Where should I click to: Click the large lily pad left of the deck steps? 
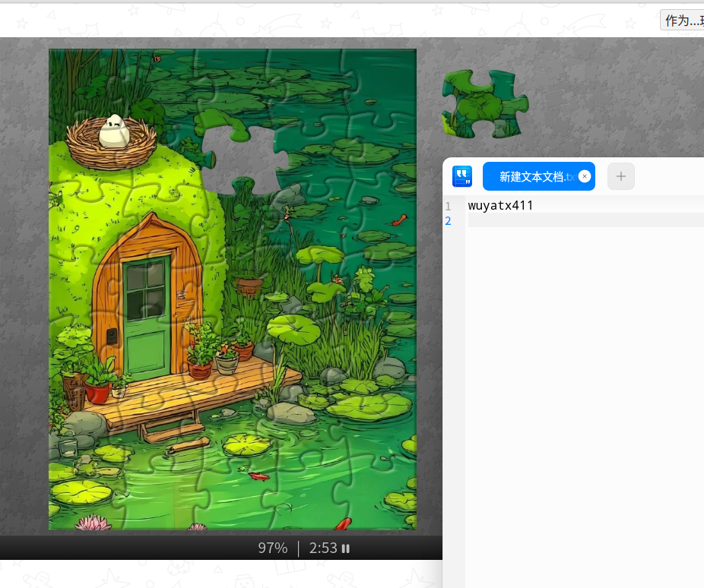[81, 491]
